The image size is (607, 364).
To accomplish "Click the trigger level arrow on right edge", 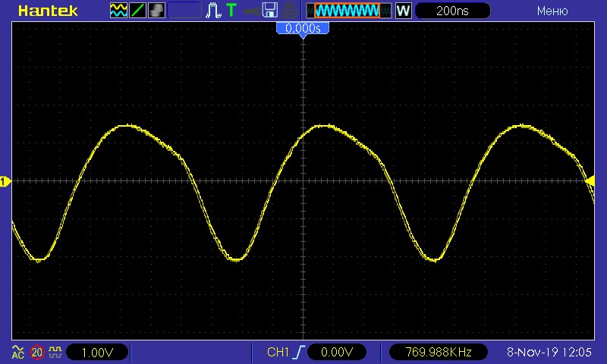I will (590, 180).
